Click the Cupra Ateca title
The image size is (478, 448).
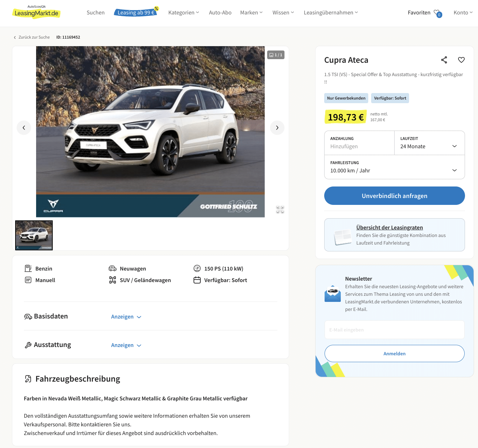pyautogui.click(x=346, y=60)
